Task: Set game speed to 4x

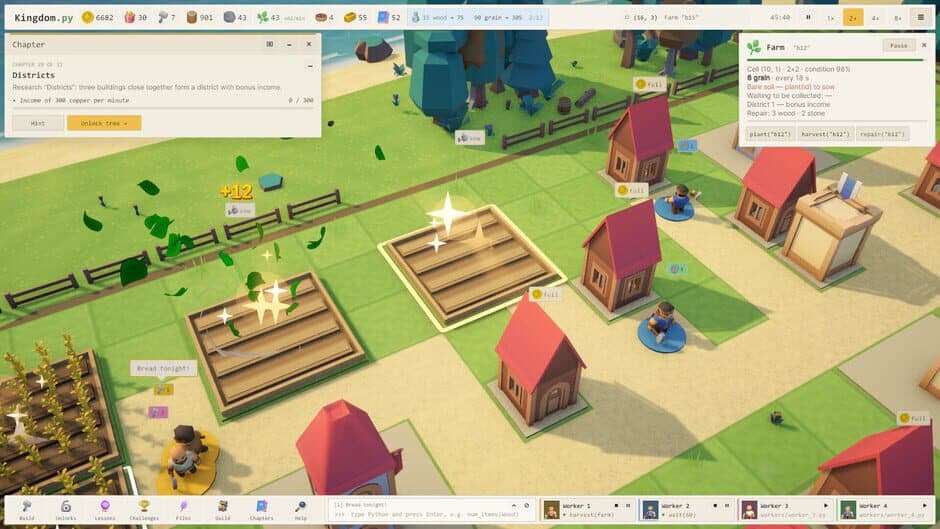Action: click(875, 17)
